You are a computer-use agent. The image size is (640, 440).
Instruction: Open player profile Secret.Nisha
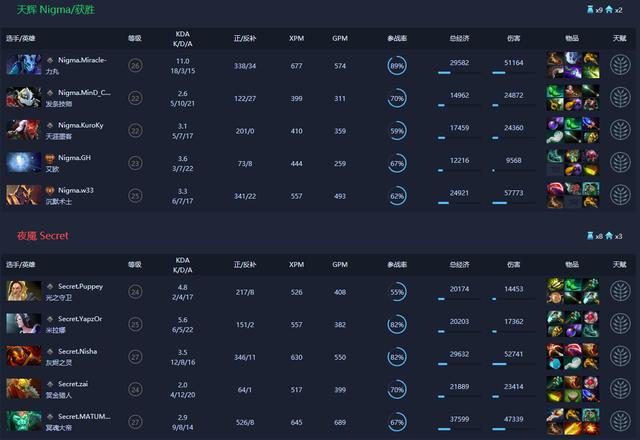[78, 351]
